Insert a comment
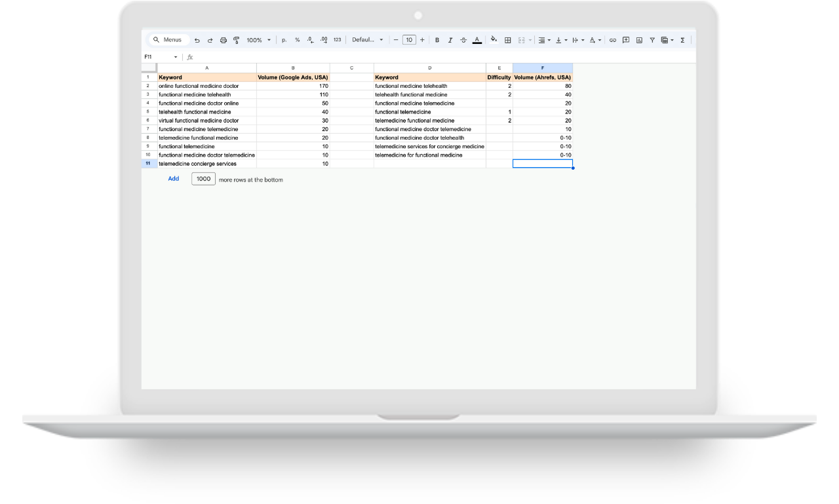 627,40
